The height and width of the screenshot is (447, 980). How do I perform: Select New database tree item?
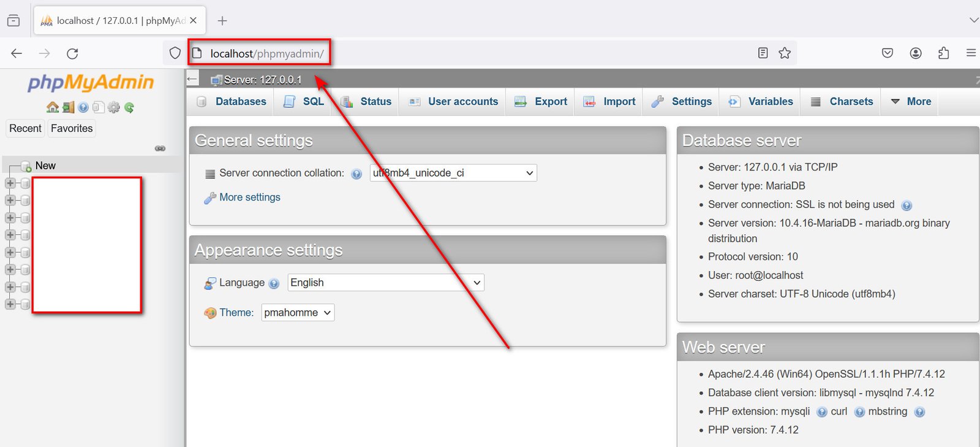45,166
